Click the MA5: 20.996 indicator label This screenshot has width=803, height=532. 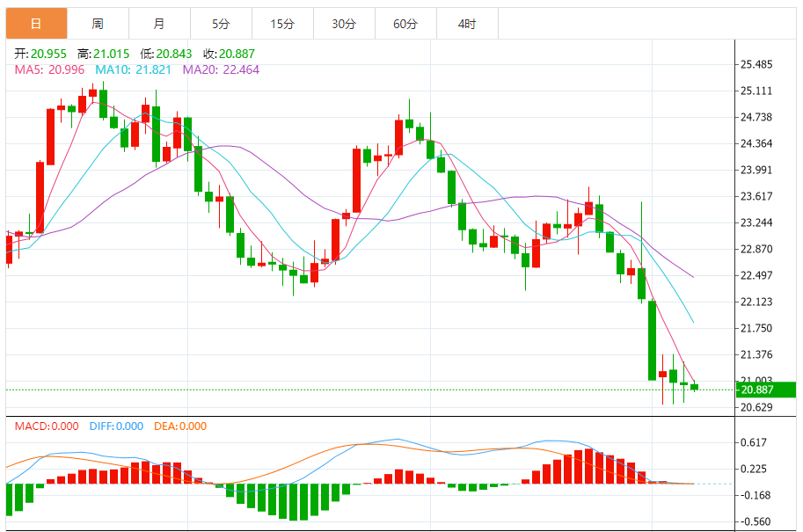(x=49, y=69)
